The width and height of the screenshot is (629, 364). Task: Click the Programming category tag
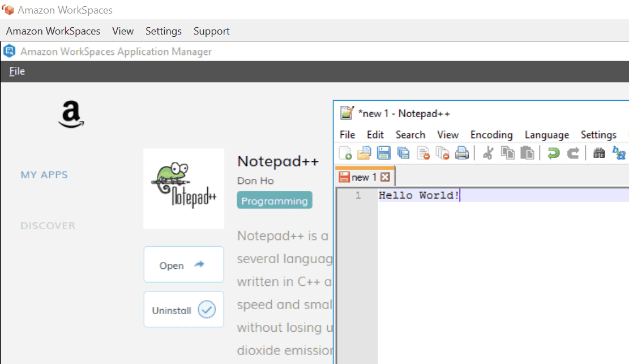(x=275, y=201)
